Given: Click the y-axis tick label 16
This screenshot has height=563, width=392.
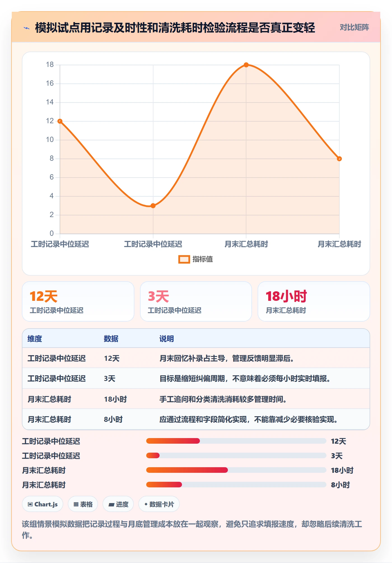Looking at the screenshot, I should pos(50,83).
